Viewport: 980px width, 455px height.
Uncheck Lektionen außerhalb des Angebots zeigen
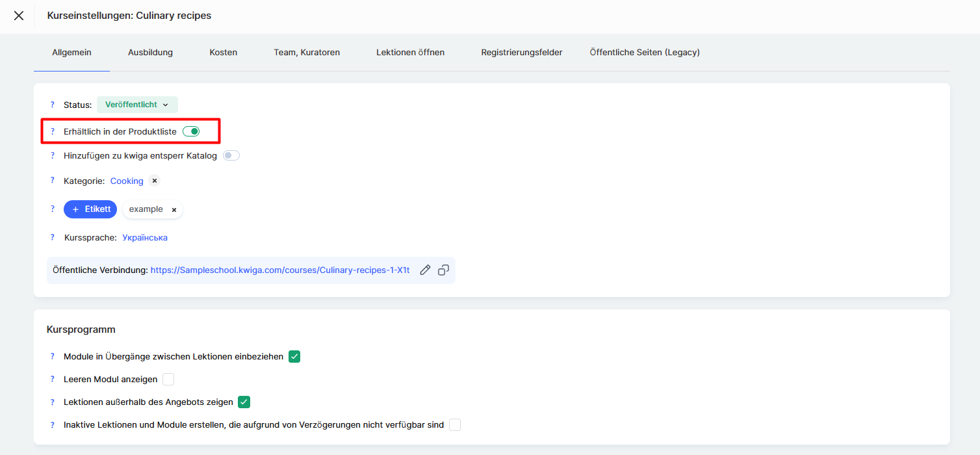click(244, 402)
